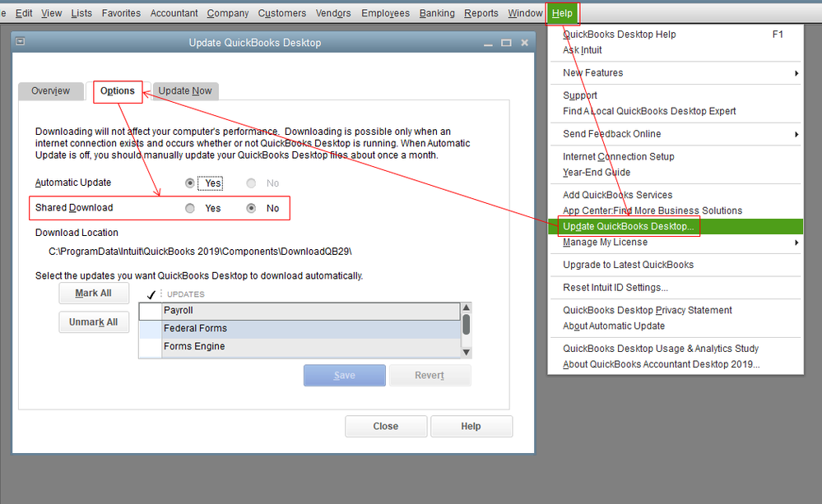
Task: Click the Unmark All button
Action: (x=93, y=322)
